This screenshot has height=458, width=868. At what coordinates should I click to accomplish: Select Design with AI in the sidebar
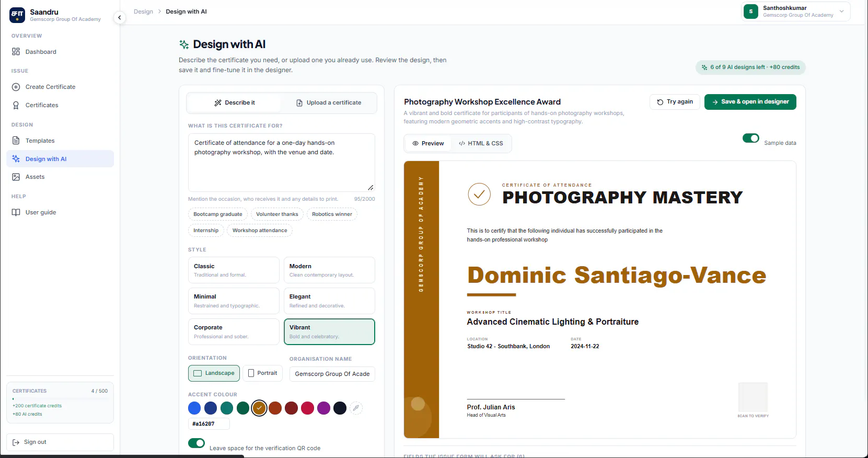tap(60, 159)
